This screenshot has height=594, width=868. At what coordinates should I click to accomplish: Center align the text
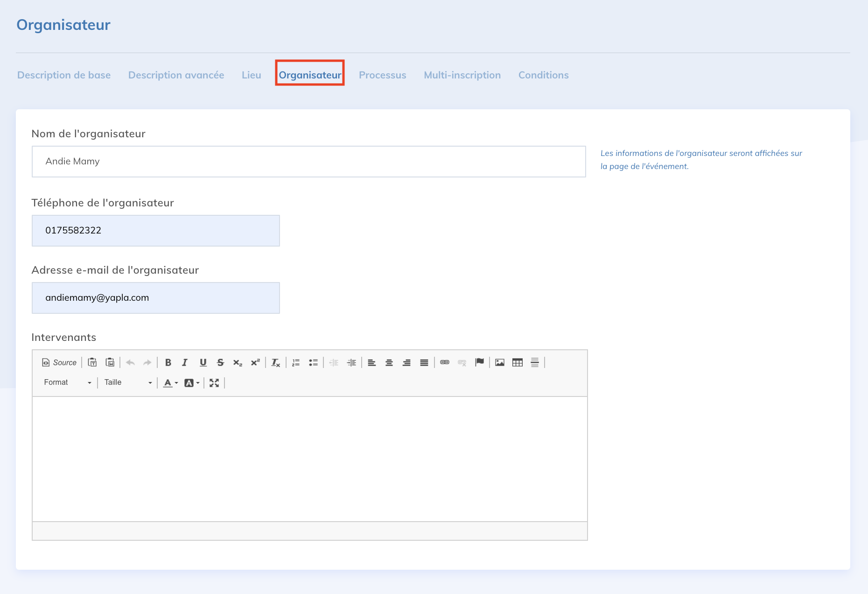tap(389, 362)
